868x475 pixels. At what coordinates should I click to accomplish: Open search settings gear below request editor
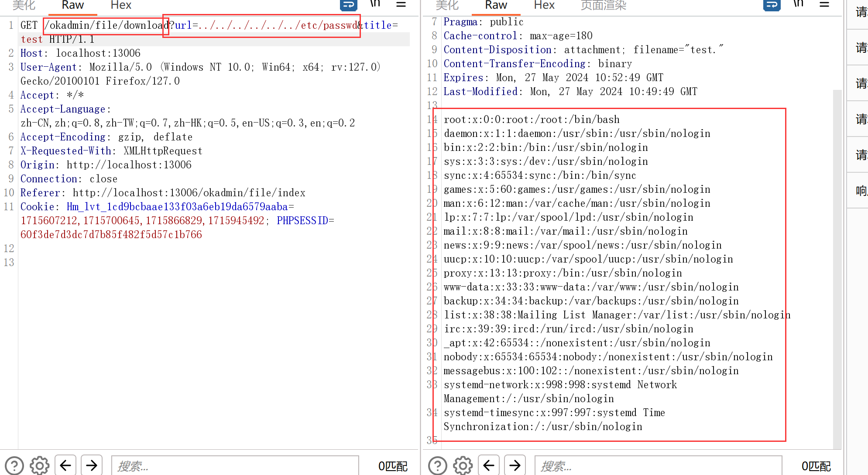[x=40, y=465]
